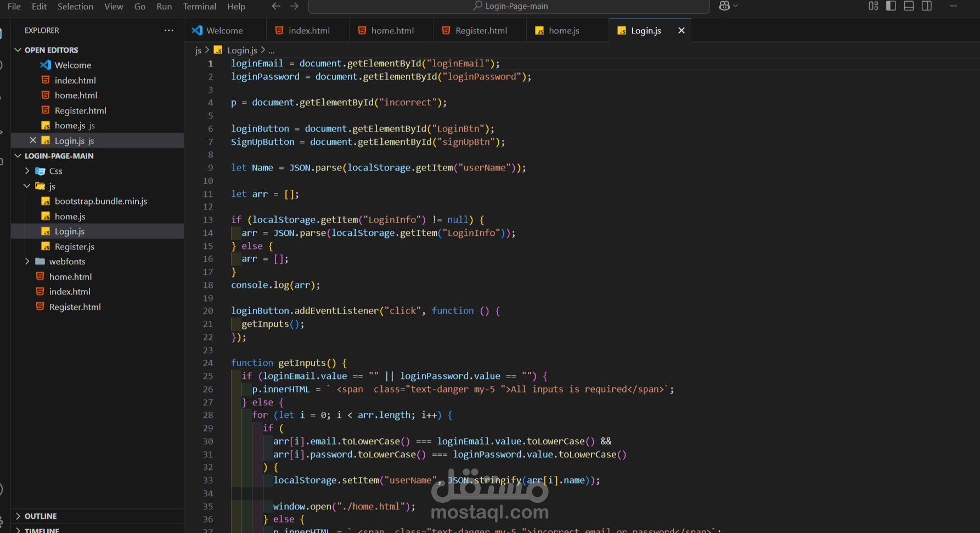This screenshot has height=533, width=980.
Task: Open bootstrap.bundle.min.js in the file tree
Action: [101, 201]
